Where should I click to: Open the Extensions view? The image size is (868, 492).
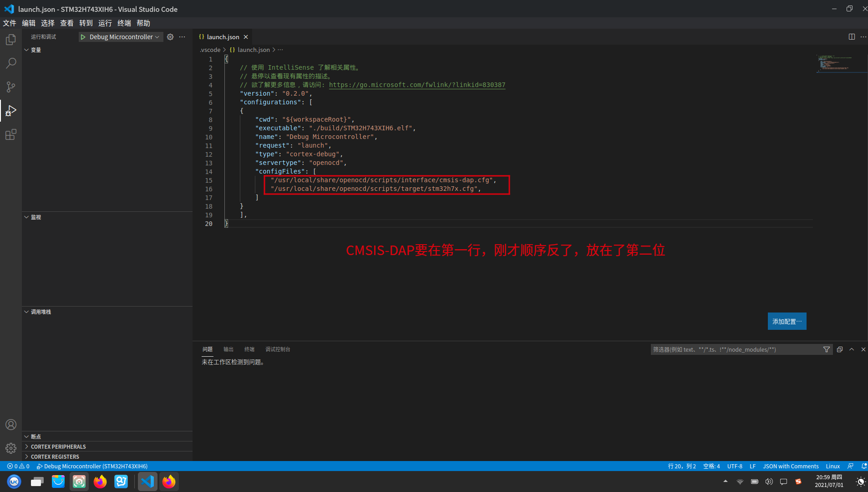click(11, 134)
